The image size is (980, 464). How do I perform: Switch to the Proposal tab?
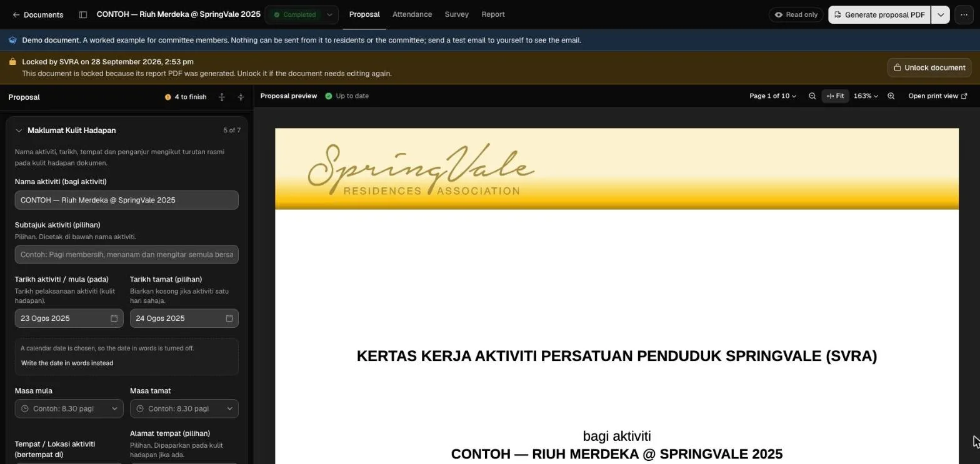click(364, 14)
